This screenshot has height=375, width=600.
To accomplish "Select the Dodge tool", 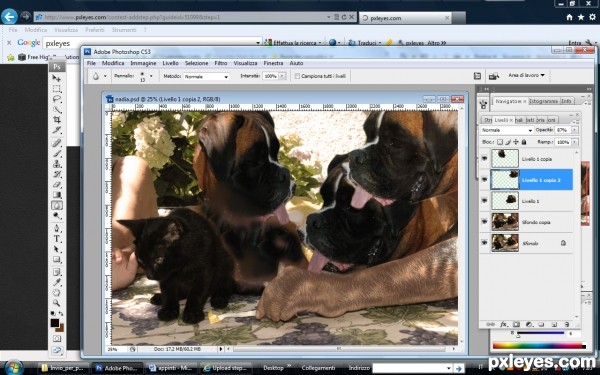I will click(x=57, y=215).
